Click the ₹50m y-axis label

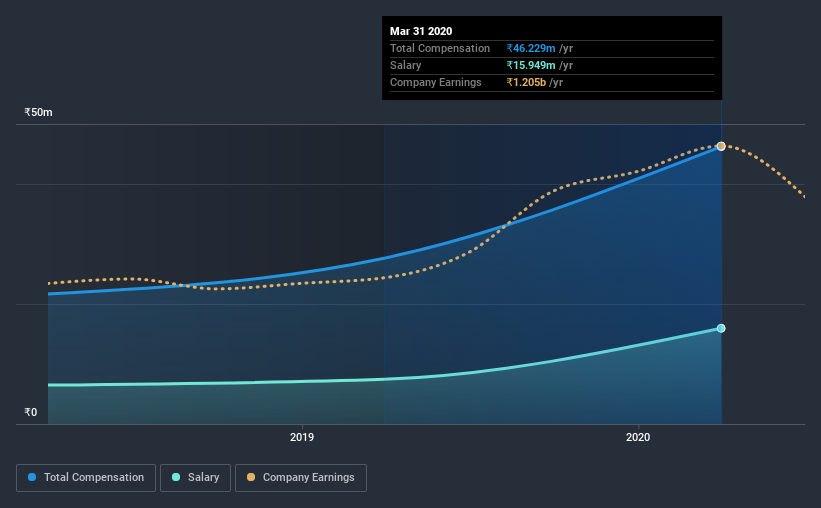(38, 113)
